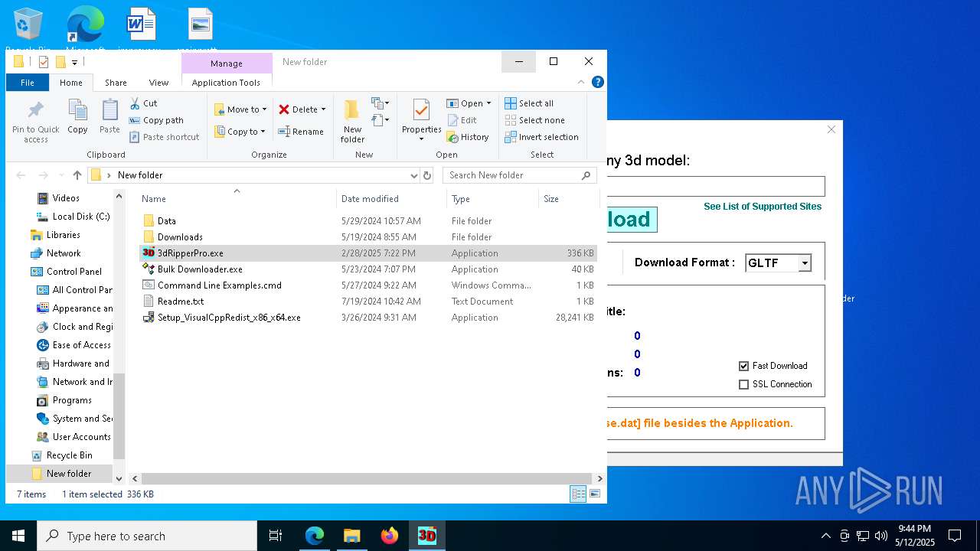The width and height of the screenshot is (980, 551).
Task: Click Copy path command
Action: pyautogui.click(x=156, y=120)
